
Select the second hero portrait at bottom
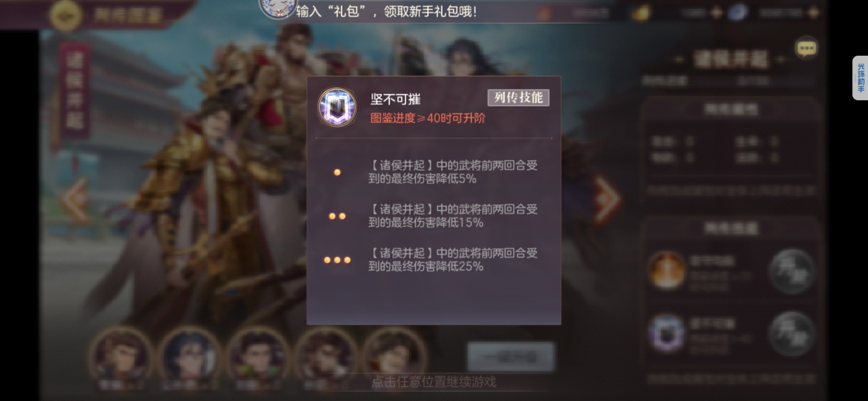(190, 356)
